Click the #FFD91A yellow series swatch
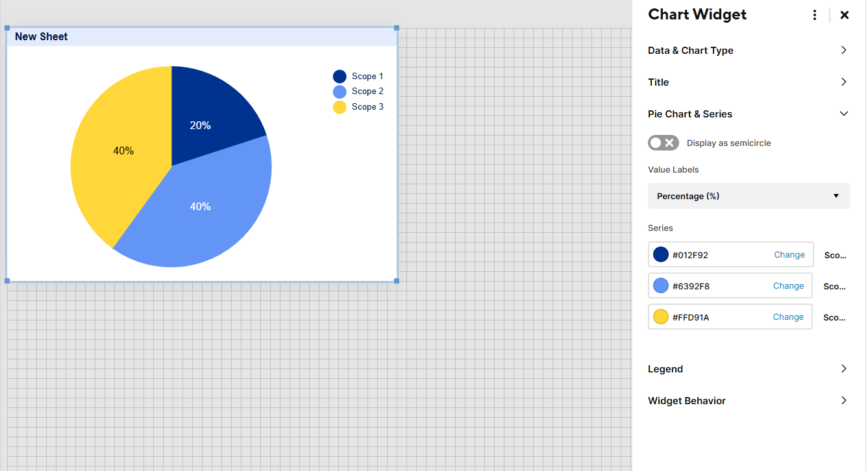Viewport: 868px width, 471px height. (x=661, y=317)
